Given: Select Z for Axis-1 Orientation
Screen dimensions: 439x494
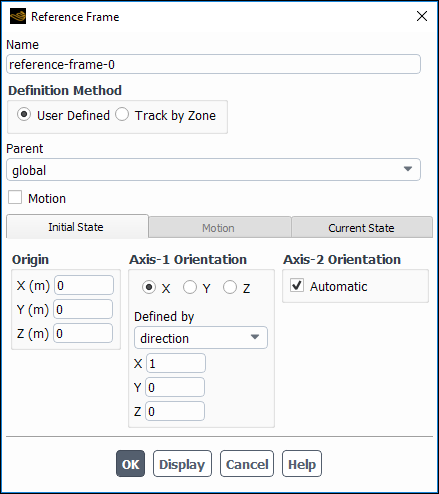Looking at the screenshot, I should 230,287.
